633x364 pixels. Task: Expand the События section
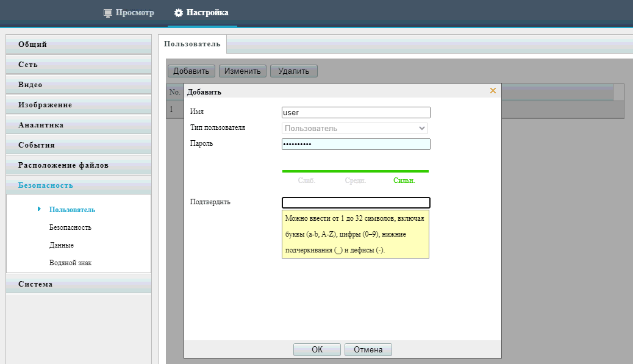79,145
